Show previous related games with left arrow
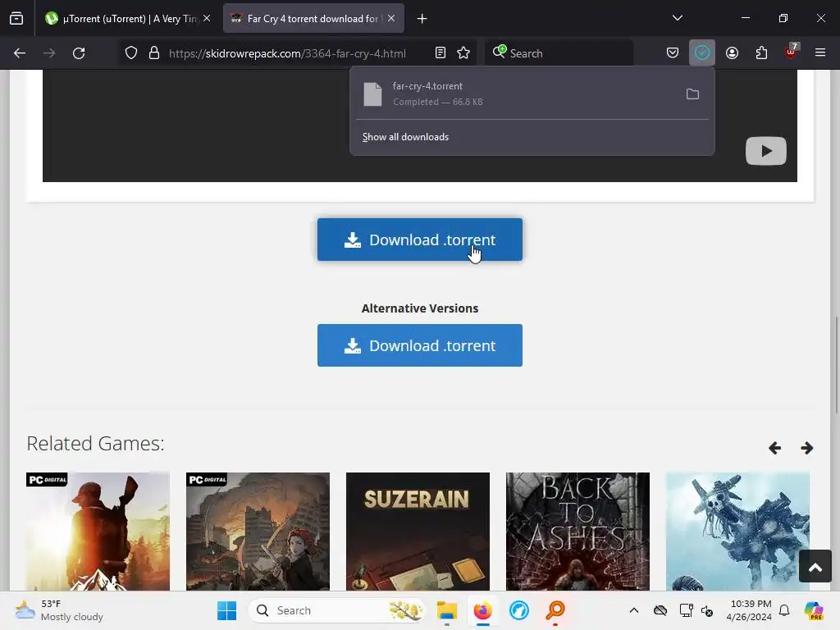This screenshot has height=630, width=840. coord(774,448)
